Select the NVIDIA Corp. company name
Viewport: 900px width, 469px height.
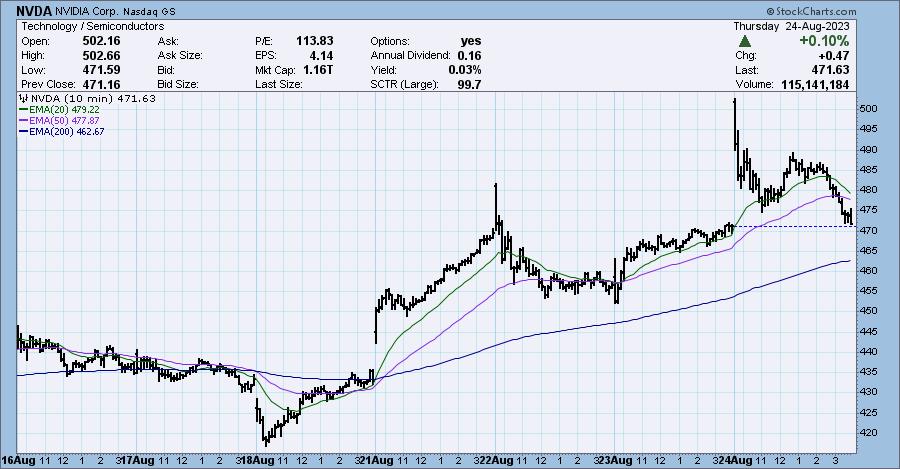pos(87,11)
